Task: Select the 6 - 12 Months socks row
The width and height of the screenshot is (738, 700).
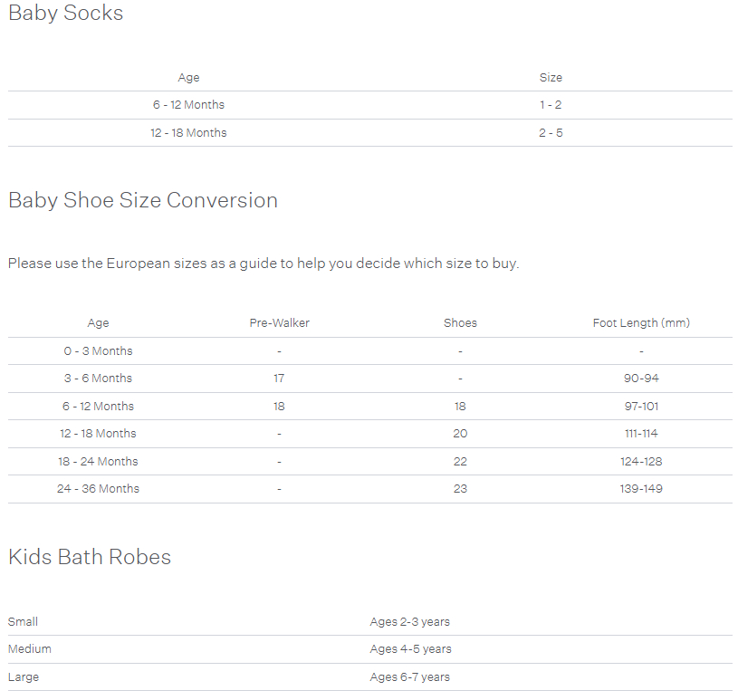Action: 370,105
